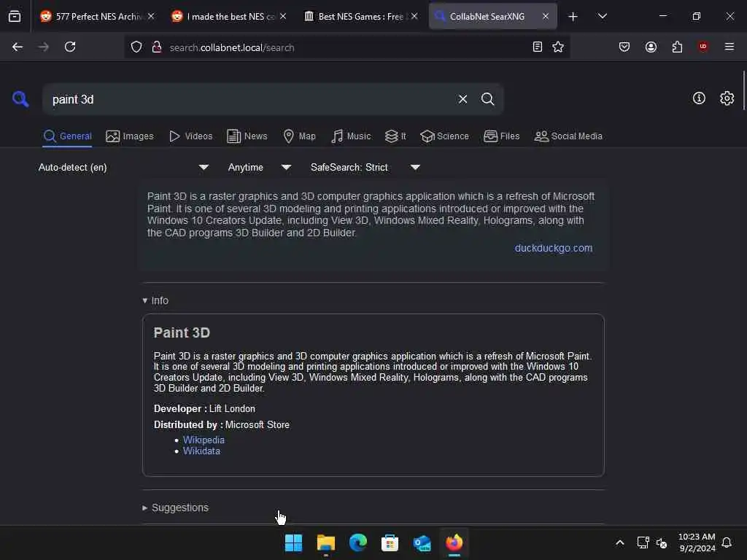
Task: Clear the search query with the X icon
Action: (462, 99)
